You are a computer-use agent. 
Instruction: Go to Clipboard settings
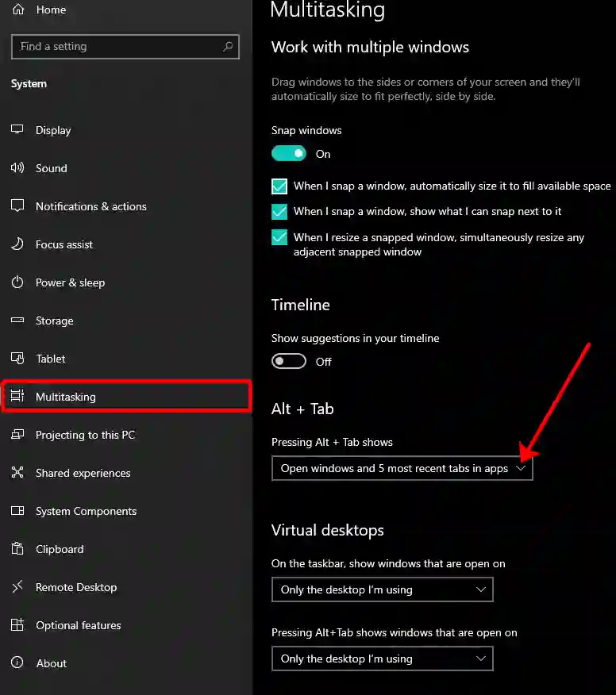pos(60,550)
